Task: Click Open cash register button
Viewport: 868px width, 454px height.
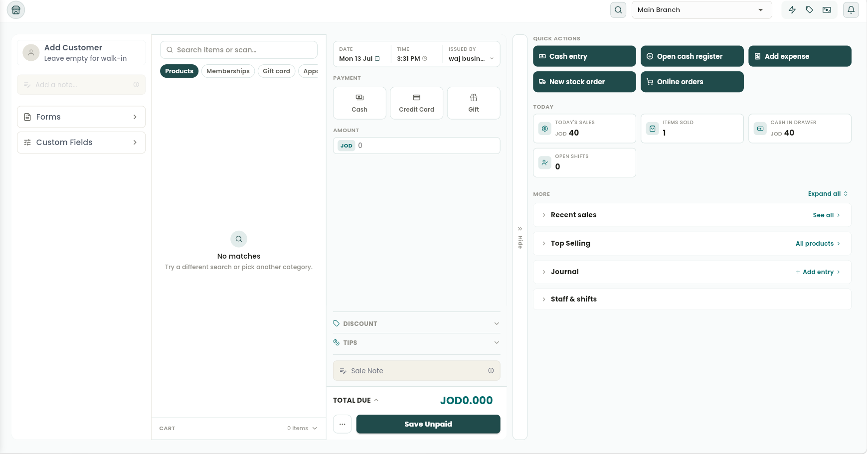Action: [x=692, y=56]
